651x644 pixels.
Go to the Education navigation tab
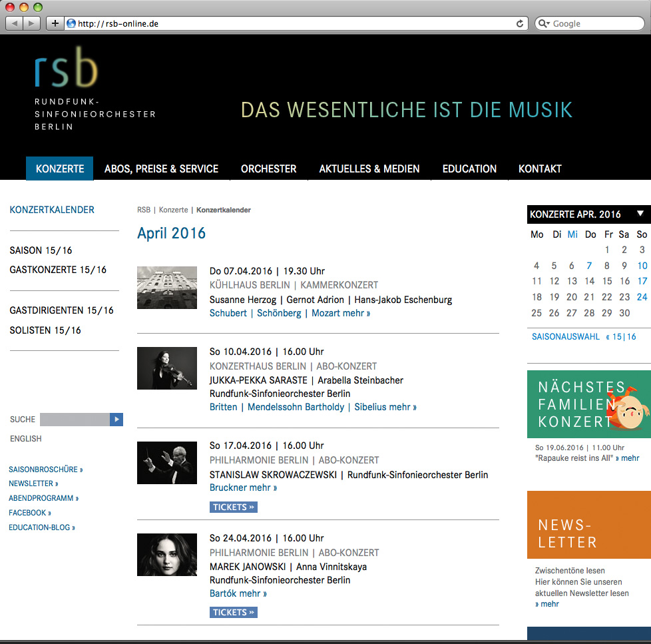click(x=469, y=168)
